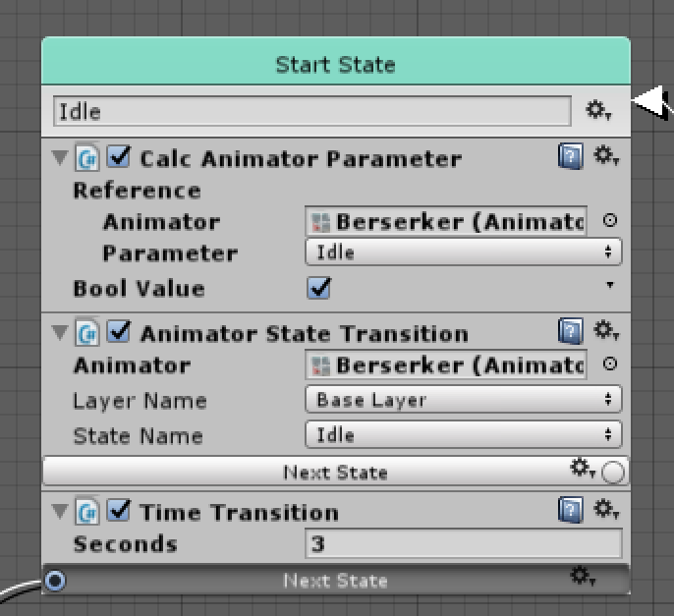Open the Layer Name Base Layer dropdown
This screenshot has width=674, height=616.
pos(464,400)
